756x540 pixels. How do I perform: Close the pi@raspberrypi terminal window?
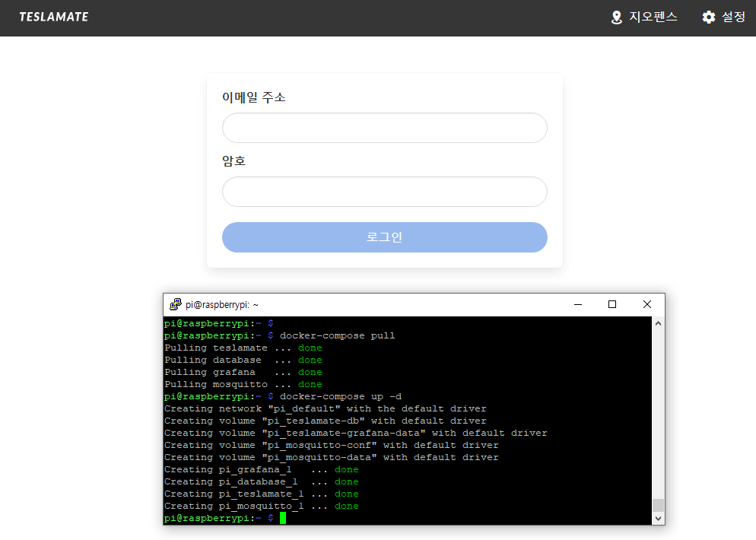click(647, 304)
